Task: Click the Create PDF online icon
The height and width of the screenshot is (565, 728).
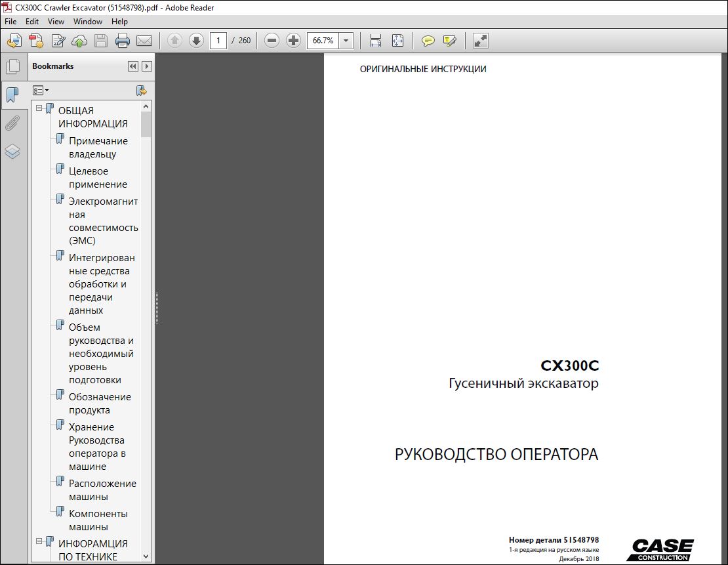Action: point(14,41)
